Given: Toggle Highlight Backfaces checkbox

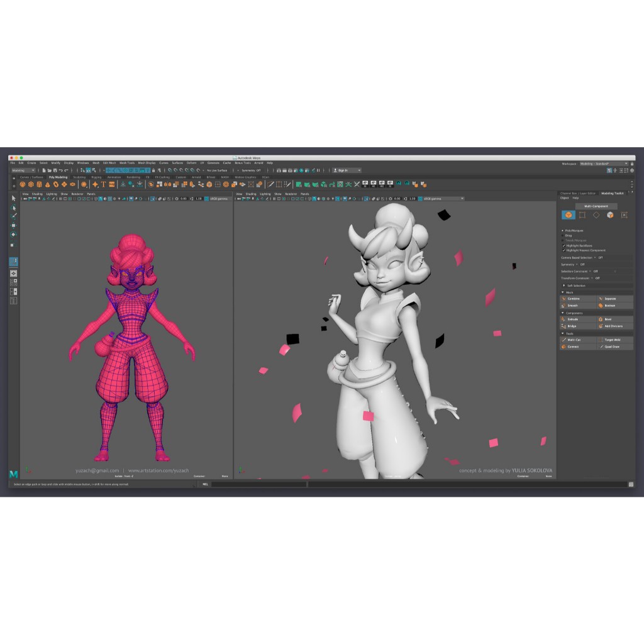Looking at the screenshot, I should [564, 246].
